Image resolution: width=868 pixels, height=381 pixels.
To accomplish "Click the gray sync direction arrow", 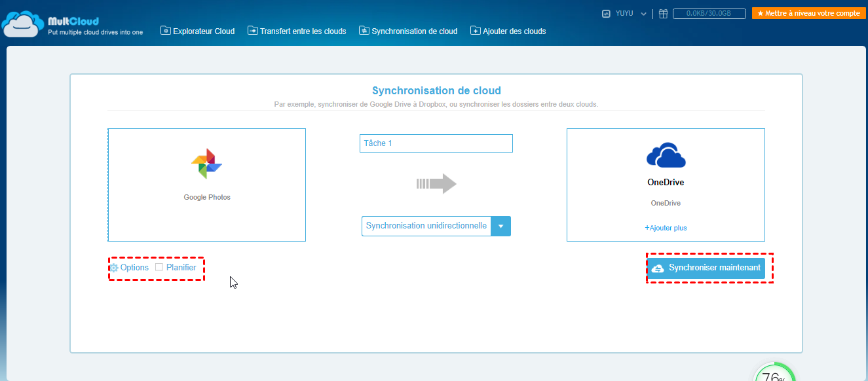I will coord(436,184).
